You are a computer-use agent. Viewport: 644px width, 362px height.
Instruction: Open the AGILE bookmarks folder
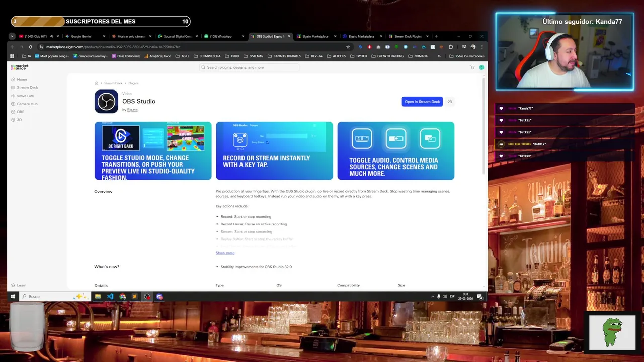click(183, 56)
